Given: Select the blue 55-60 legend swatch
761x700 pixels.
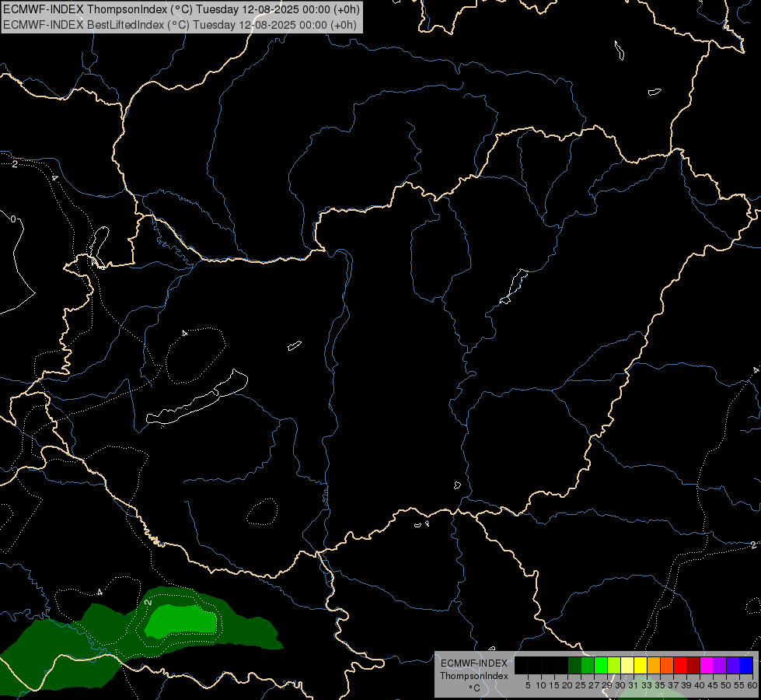Looking at the screenshot, I should tap(746, 665).
